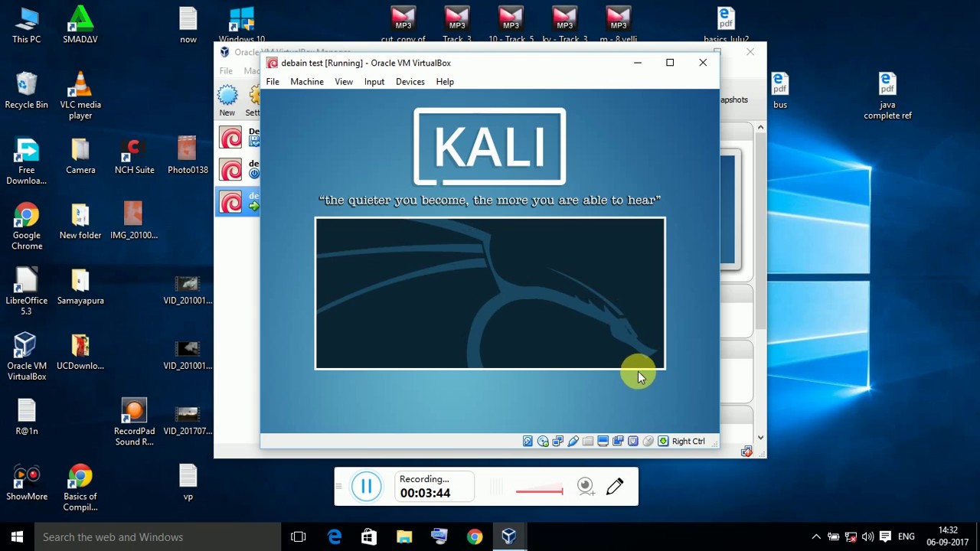
Task: Select VLC media player desktop icon
Action: (80, 96)
